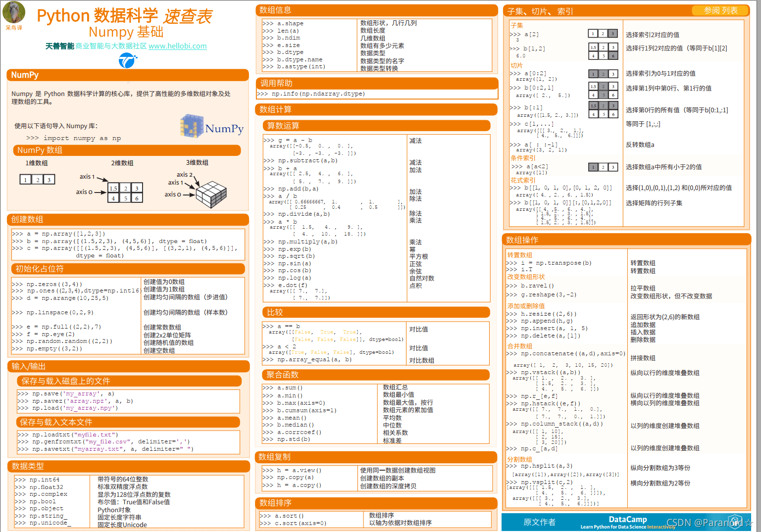Click the np.subtract(a,b) code line

pyautogui.click(x=300, y=160)
